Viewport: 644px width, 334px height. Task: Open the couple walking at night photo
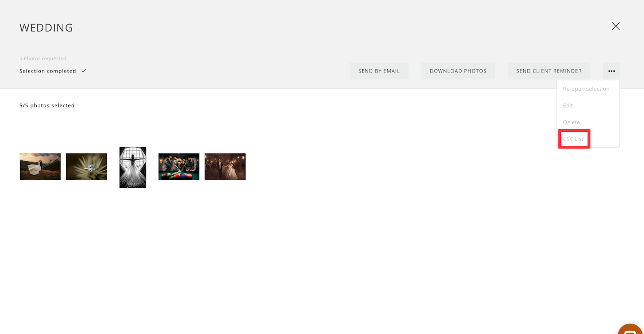(x=225, y=166)
